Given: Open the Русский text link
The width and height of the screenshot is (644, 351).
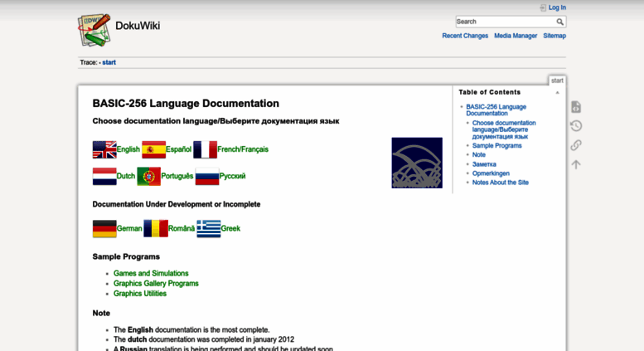Looking at the screenshot, I should click(x=232, y=176).
